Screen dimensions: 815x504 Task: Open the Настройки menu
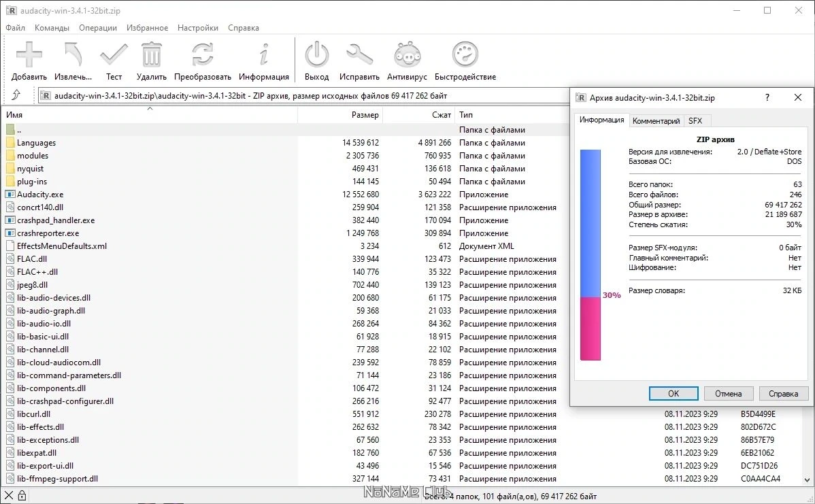(197, 27)
